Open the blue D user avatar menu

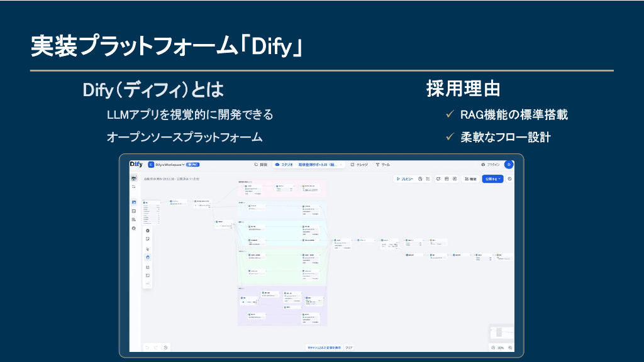click(509, 165)
